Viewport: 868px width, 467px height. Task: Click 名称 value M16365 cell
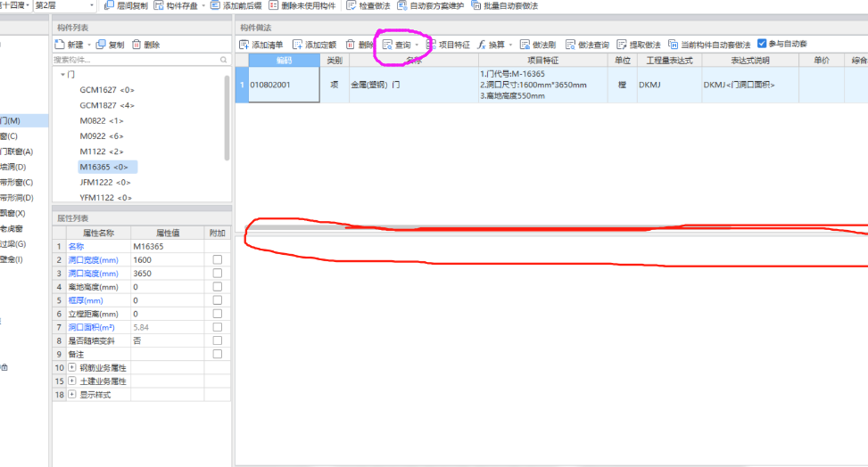(167, 246)
